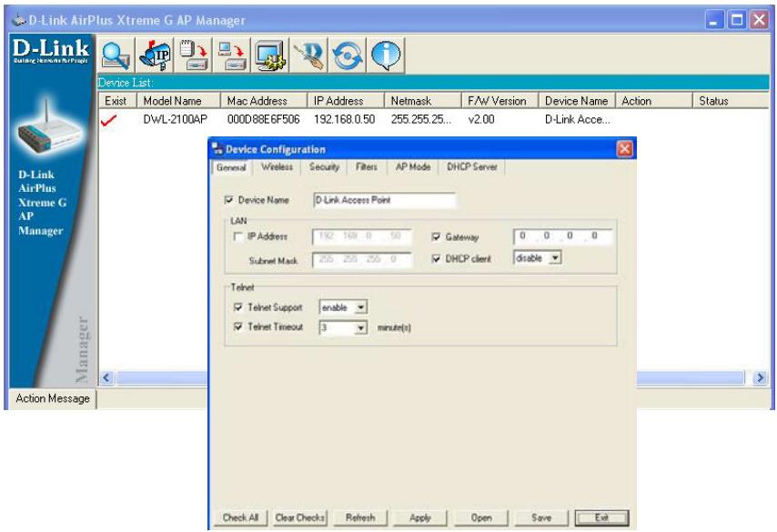Click the F/W Version column header
This screenshot has width=777, height=532.
(500, 101)
